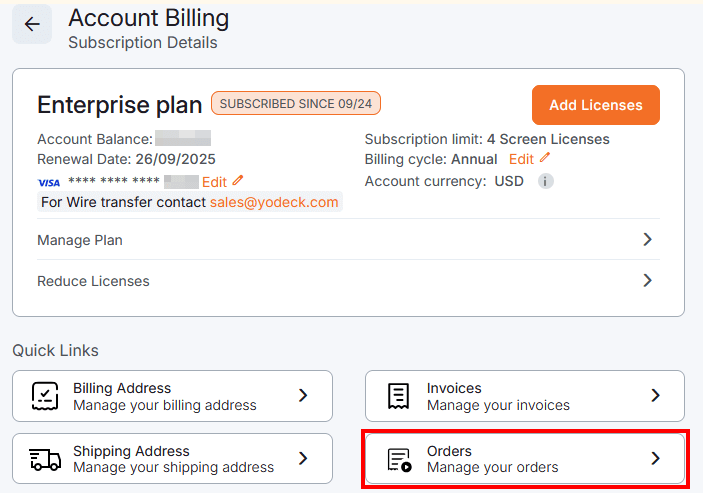Image resolution: width=703 pixels, height=493 pixels.
Task: Click the VISA card logo
Action: (x=49, y=182)
